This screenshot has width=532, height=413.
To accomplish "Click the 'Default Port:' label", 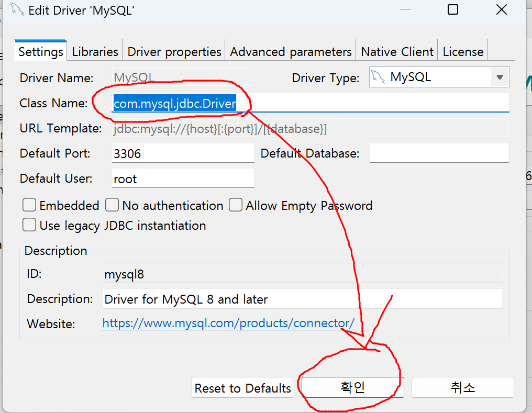I will (x=55, y=153).
